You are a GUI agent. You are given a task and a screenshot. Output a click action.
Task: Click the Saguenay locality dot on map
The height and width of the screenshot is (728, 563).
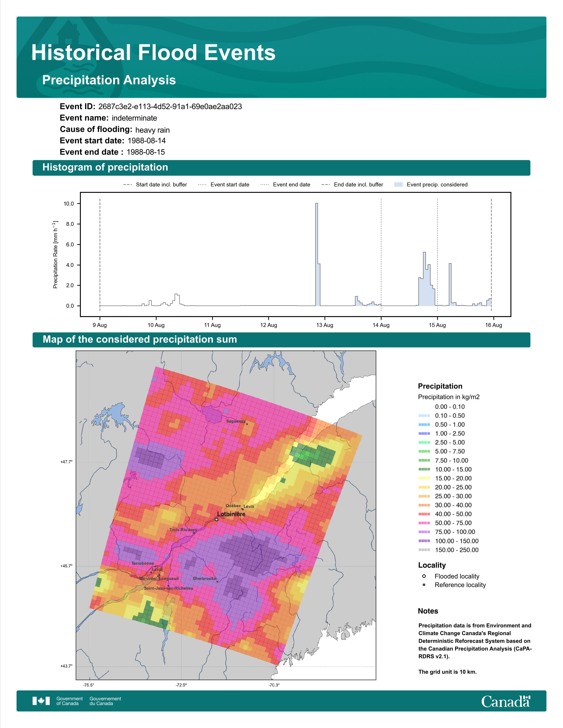247,424
